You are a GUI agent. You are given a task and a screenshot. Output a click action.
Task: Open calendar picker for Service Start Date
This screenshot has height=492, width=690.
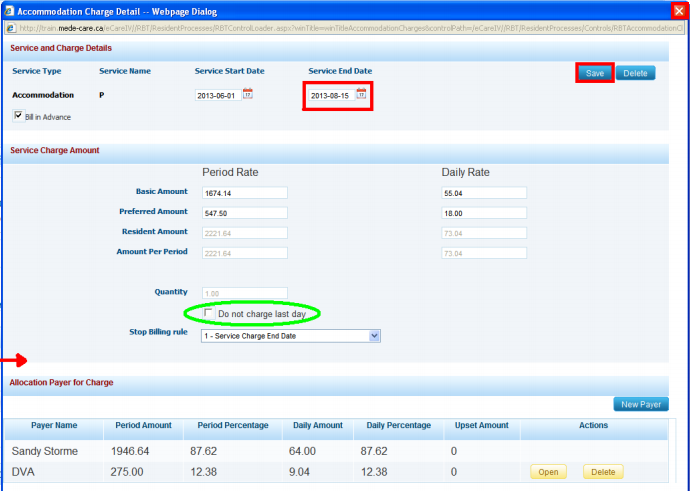pos(249,95)
